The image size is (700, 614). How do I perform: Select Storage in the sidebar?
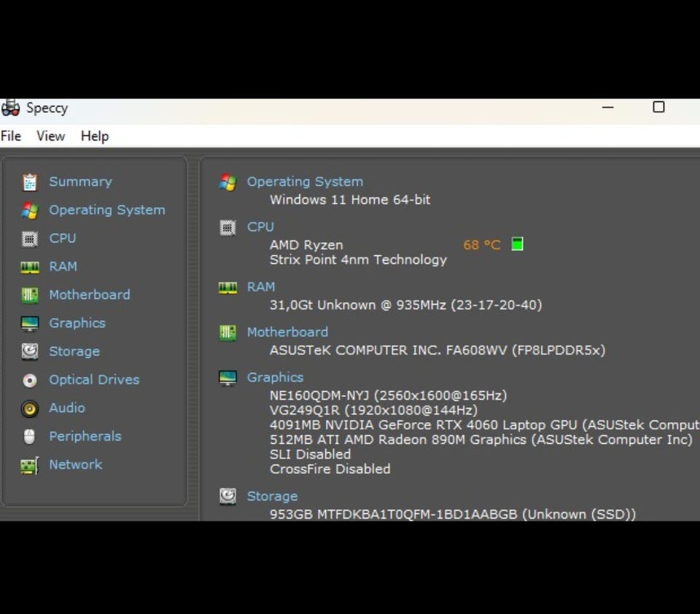(74, 351)
